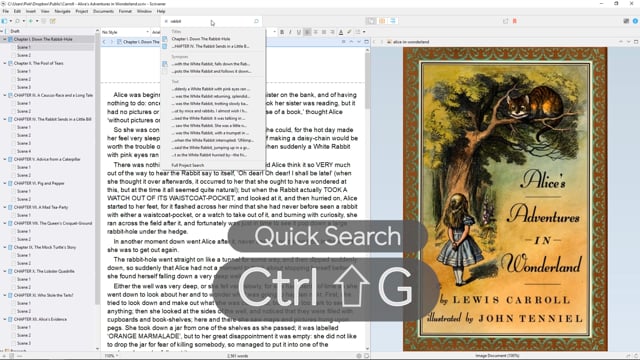640x360 pixels.
Task: Toggle underline formatting in format bar
Action: (x=299, y=32)
